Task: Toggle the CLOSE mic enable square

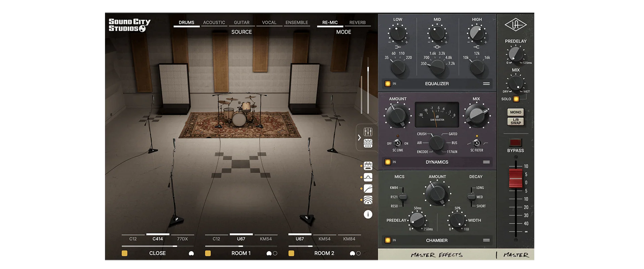Action: pos(124,253)
